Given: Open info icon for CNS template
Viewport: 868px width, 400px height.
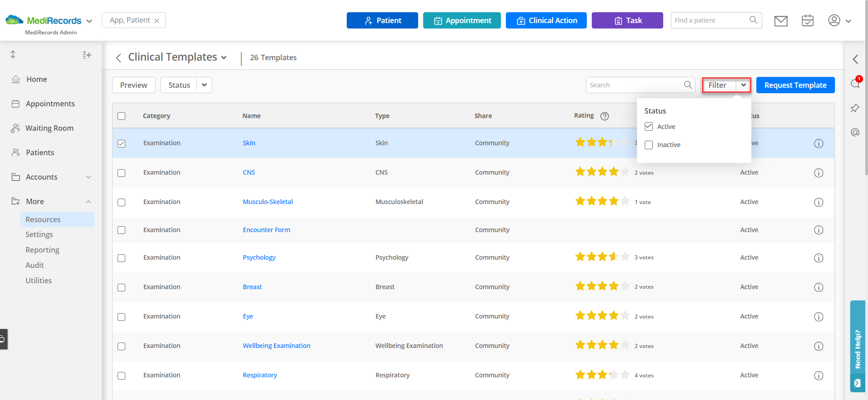Looking at the screenshot, I should pyautogui.click(x=819, y=173).
